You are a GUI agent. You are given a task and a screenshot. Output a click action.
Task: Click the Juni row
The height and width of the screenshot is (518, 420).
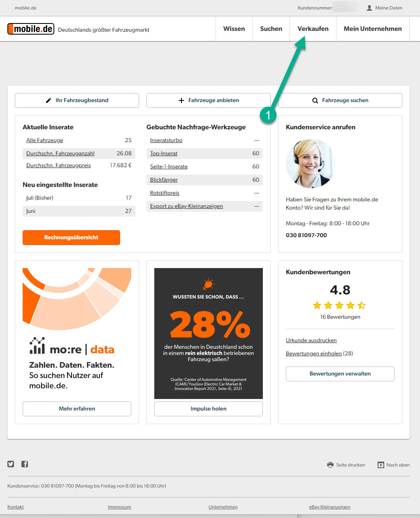(x=79, y=211)
